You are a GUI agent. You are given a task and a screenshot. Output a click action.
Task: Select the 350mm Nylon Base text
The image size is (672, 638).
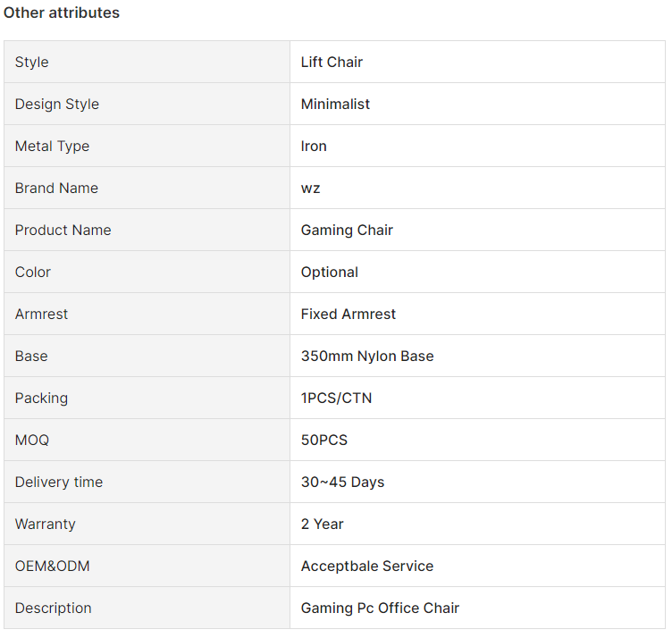click(x=367, y=356)
